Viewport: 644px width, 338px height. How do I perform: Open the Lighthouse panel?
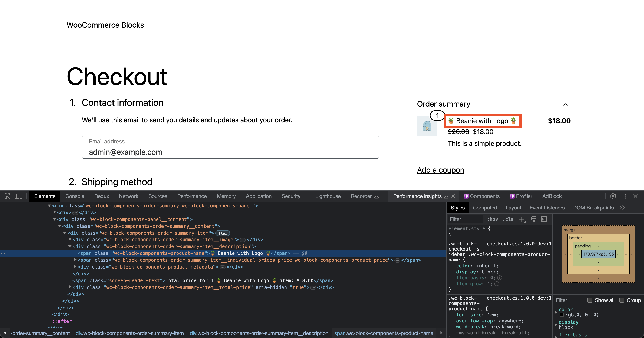(328, 196)
